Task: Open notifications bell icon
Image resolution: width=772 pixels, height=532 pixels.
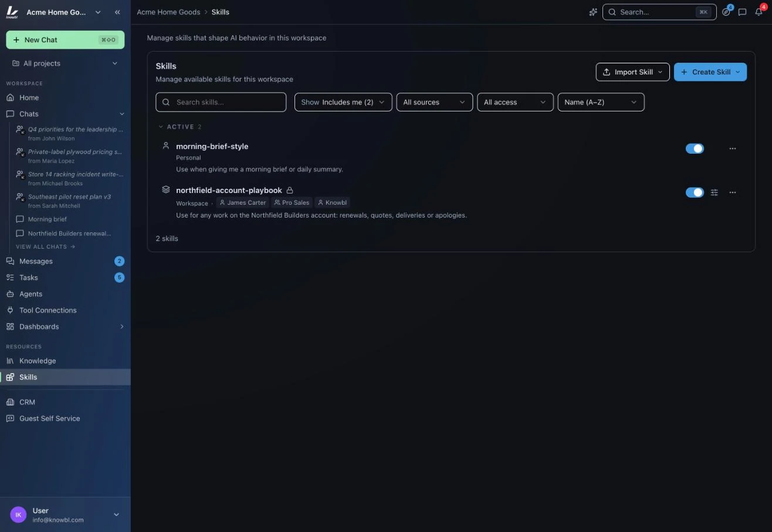Action: [759, 12]
